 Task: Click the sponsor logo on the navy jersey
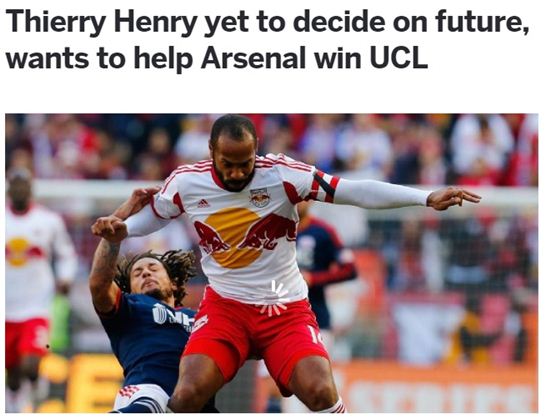[173, 316]
